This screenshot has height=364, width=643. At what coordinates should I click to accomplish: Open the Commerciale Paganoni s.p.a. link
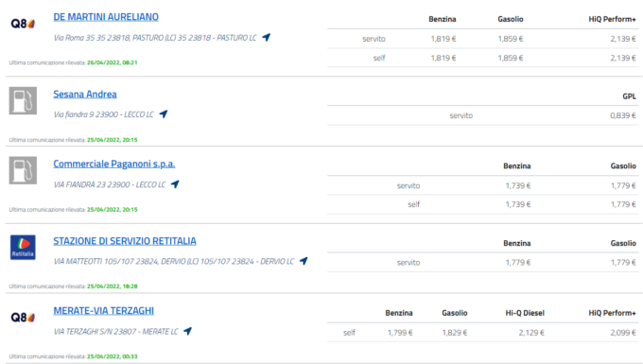[x=114, y=164]
